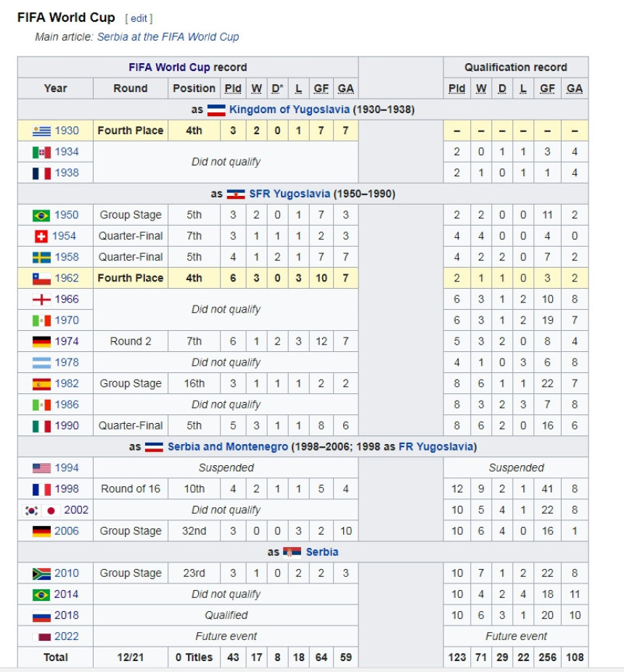Click the South Africa flag beside 2010
The image size is (624, 672).
(41, 573)
